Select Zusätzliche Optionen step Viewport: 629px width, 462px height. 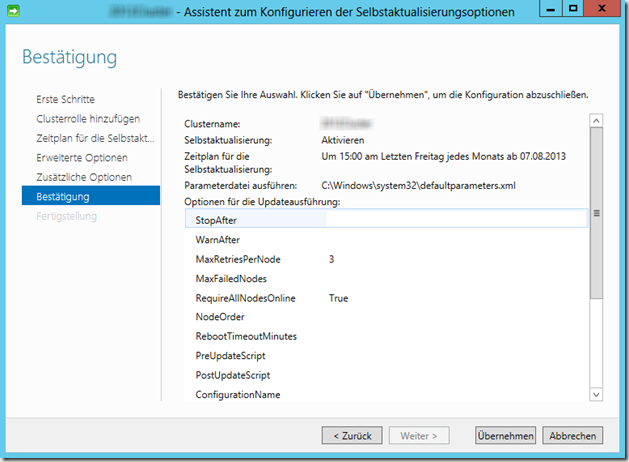84,177
